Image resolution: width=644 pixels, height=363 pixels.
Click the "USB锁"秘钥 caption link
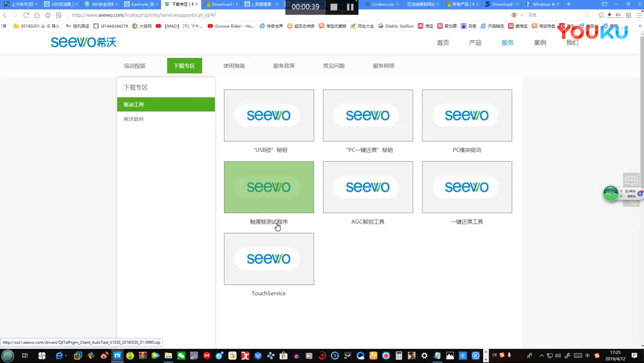[x=270, y=150]
